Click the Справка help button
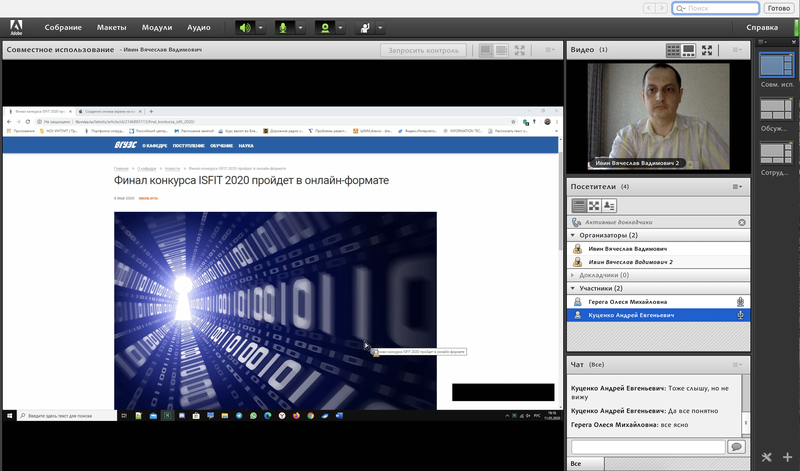Screen dimensions: 800x471 tap(762, 27)
